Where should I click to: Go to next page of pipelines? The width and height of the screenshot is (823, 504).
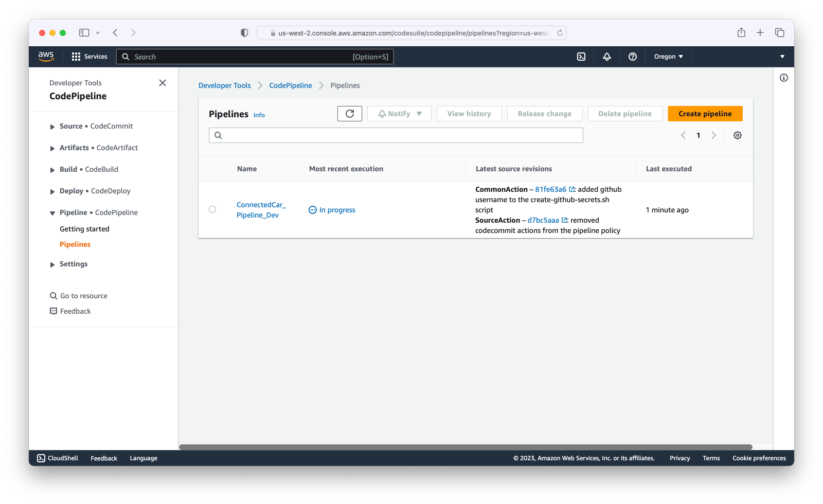(713, 135)
